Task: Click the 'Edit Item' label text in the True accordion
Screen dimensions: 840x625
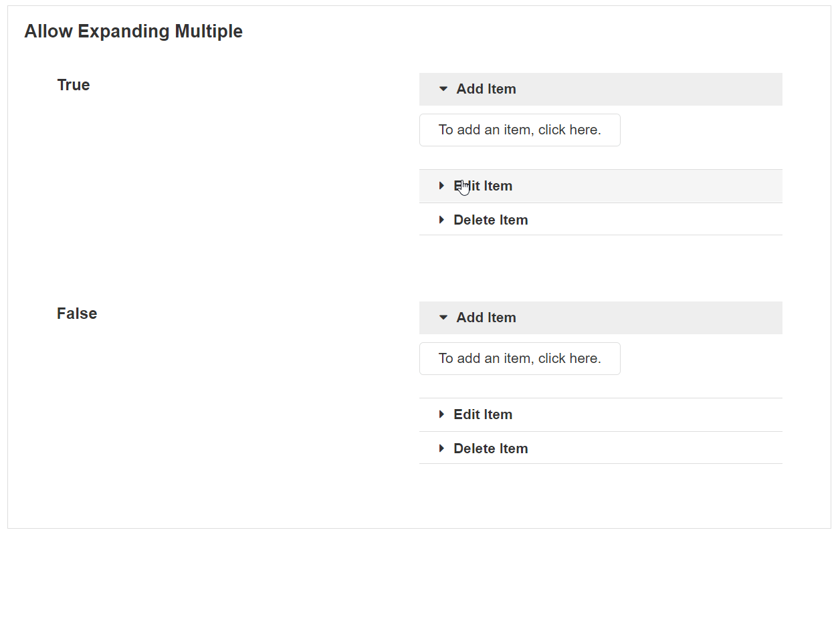Action: tap(483, 186)
